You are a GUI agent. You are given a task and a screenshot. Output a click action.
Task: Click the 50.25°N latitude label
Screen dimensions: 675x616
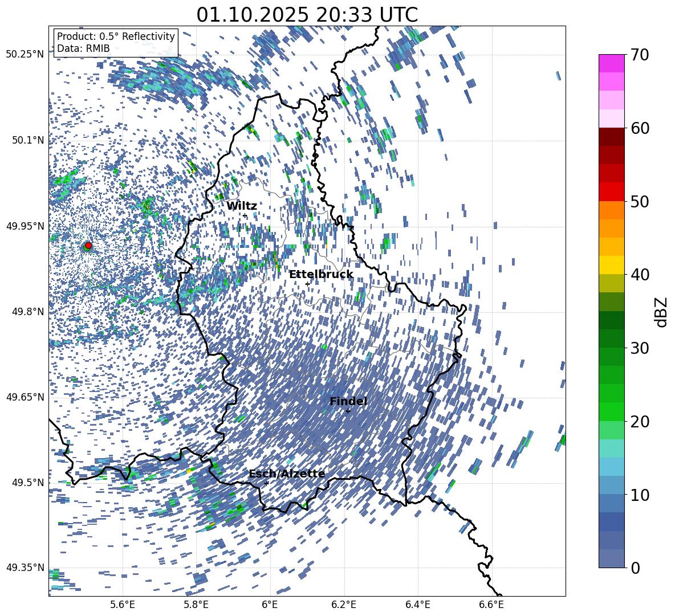point(25,55)
